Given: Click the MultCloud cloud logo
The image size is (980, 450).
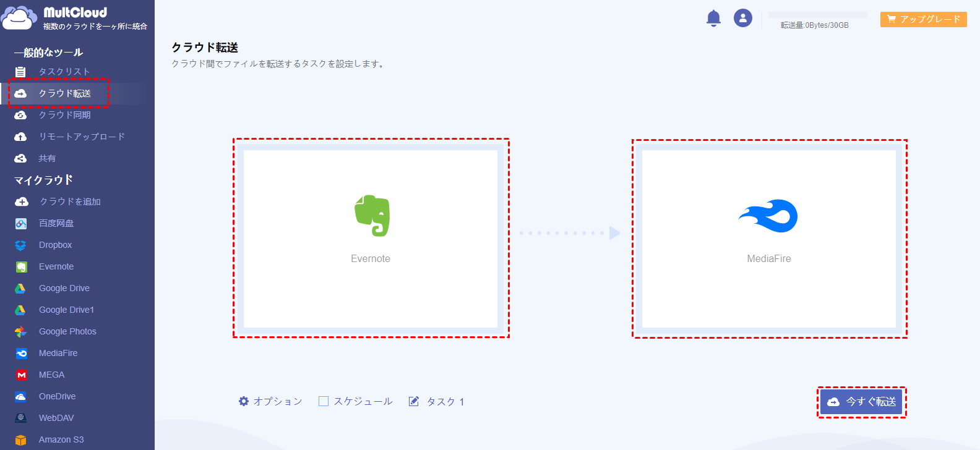Looking at the screenshot, I should point(19,18).
